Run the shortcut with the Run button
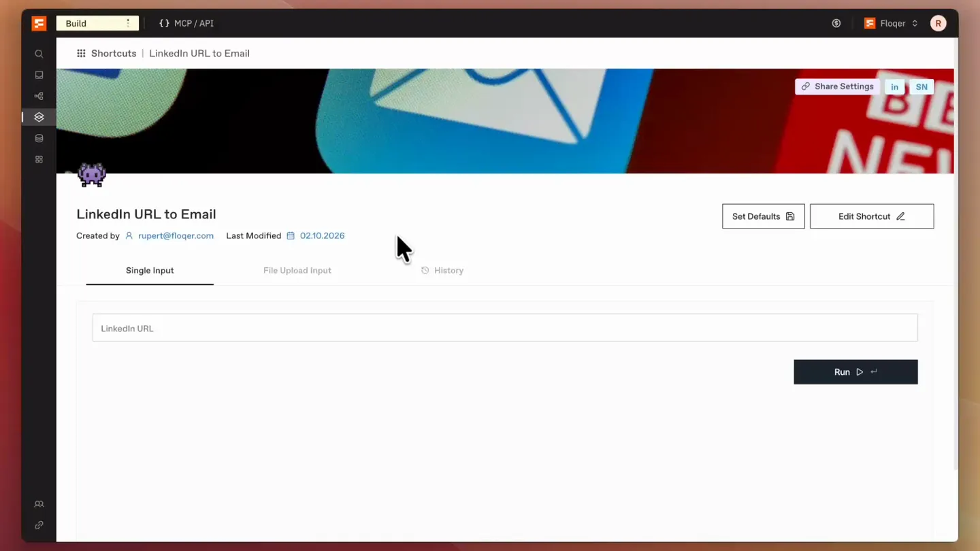The image size is (980, 551). 855,372
